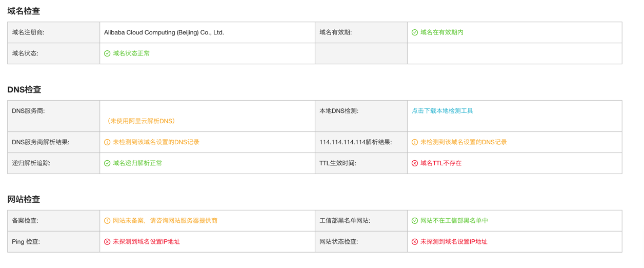Click green check icon beside 域名状态正常
Viewport: 644px width, 268px height.
click(x=107, y=53)
